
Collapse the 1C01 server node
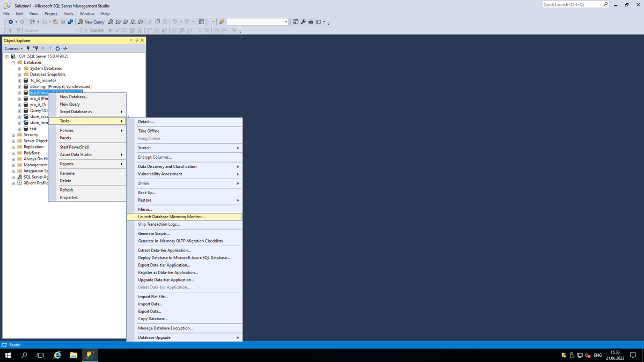click(x=7, y=56)
